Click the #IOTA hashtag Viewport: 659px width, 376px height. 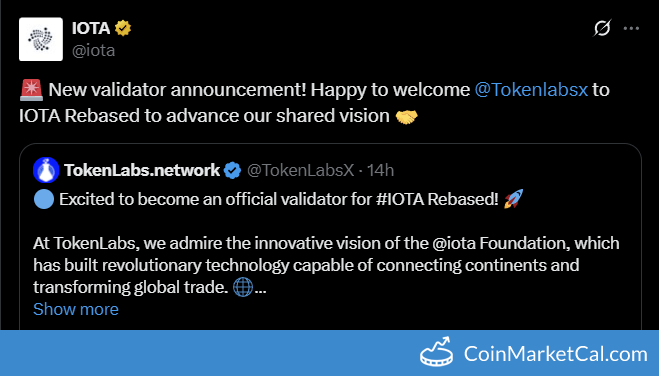pyautogui.click(x=400, y=199)
